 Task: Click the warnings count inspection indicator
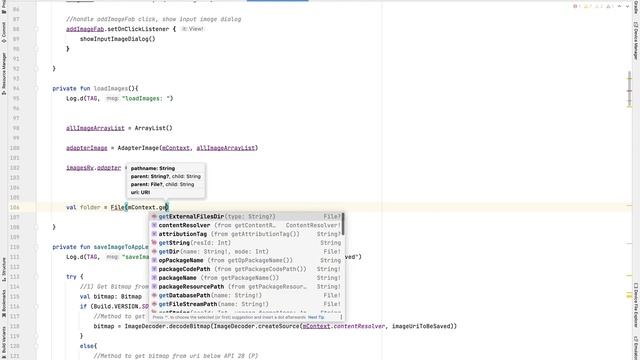pyautogui.click(x=588, y=7)
